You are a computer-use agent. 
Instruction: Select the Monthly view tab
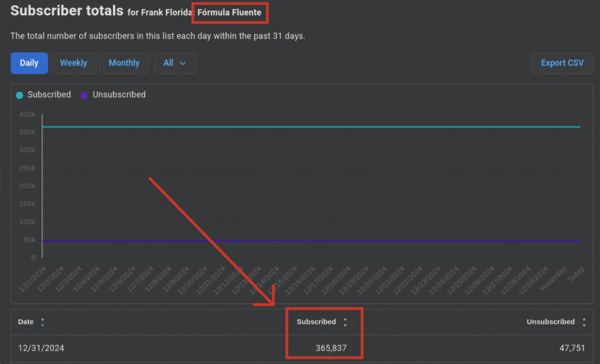(124, 63)
